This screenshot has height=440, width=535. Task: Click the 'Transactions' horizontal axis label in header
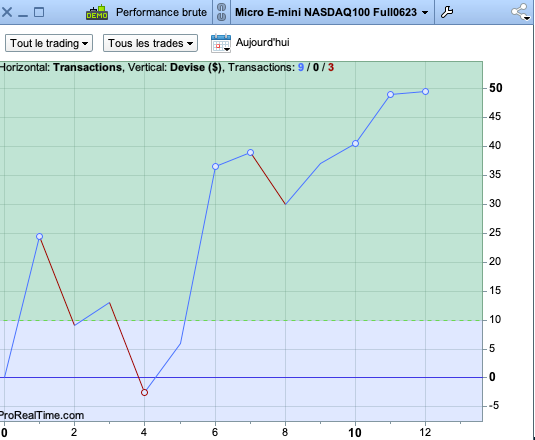coord(87,67)
